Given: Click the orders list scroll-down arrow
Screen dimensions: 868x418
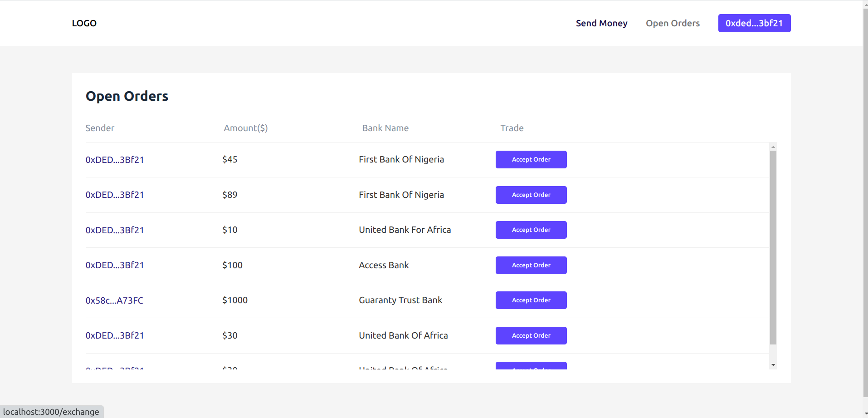Looking at the screenshot, I should 773,365.
